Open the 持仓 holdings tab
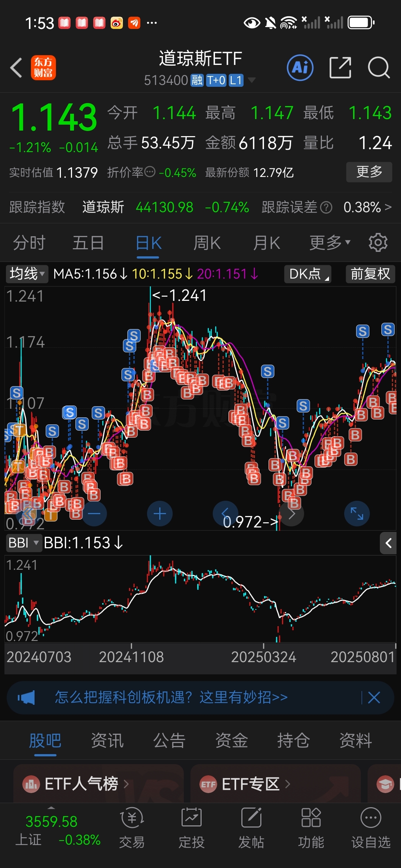This screenshot has width=401, height=868. tap(293, 741)
